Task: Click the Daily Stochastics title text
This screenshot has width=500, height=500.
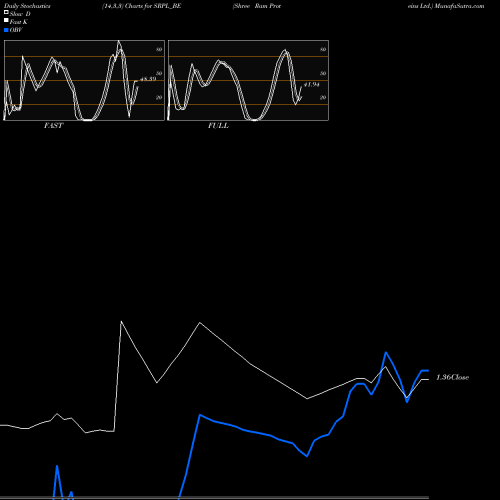Action: tap(27, 6)
